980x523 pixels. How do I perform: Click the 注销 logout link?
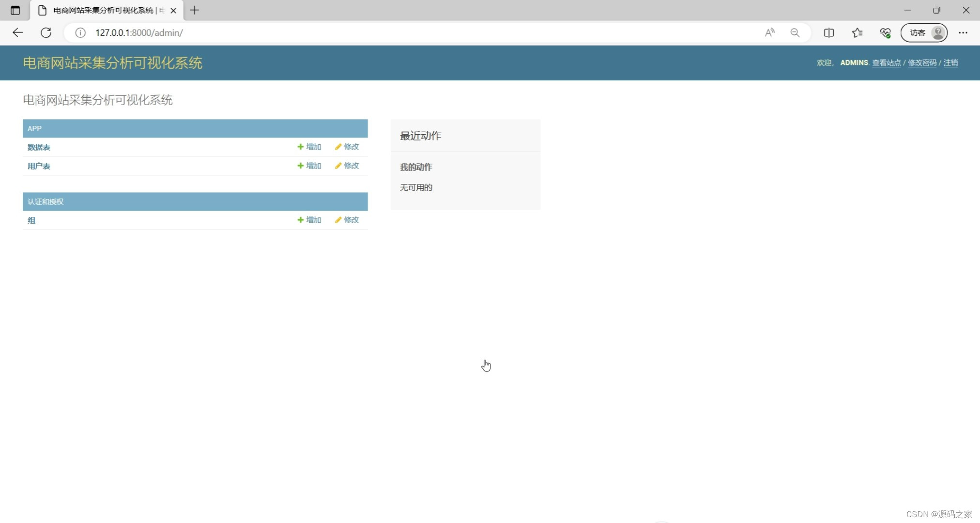point(950,63)
